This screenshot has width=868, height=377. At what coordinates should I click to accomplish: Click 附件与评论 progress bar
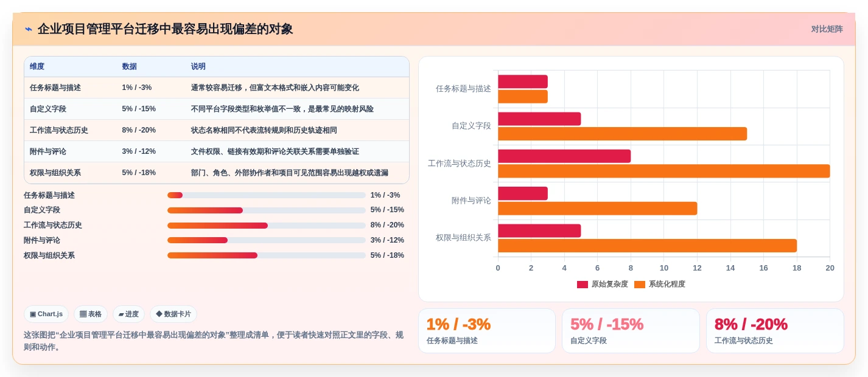point(267,240)
